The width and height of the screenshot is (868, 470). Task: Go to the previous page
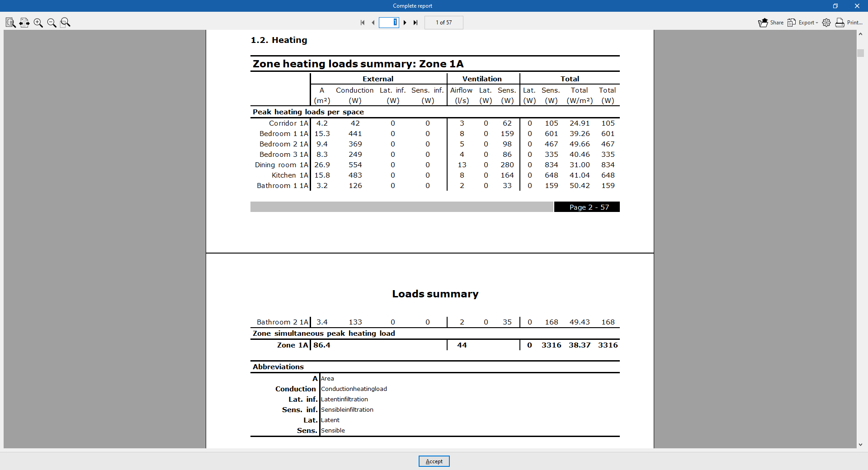pyautogui.click(x=373, y=22)
